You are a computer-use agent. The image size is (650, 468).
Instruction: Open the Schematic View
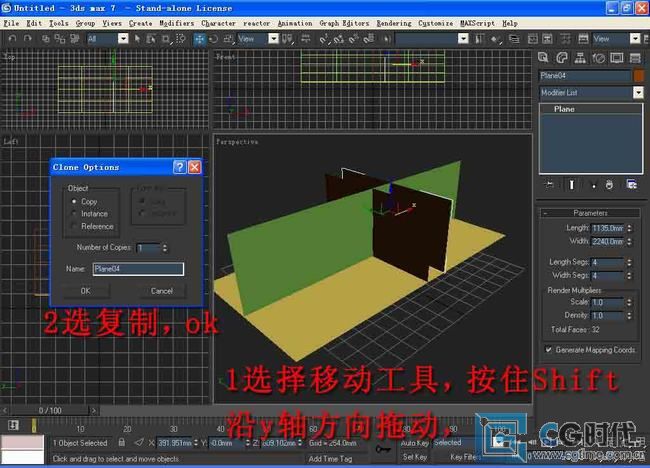coord(547,39)
